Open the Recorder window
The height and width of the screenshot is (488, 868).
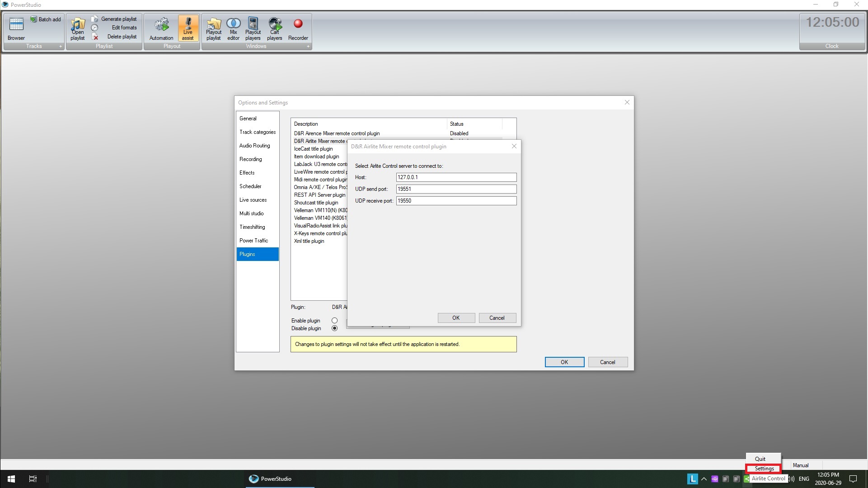tap(298, 28)
